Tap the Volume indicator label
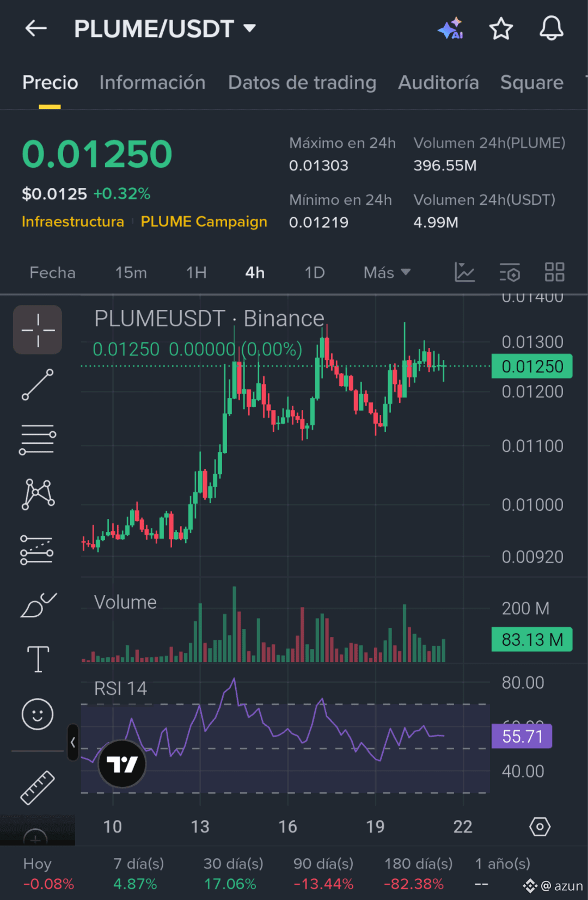This screenshot has width=588, height=900. pyautogui.click(x=125, y=602)
